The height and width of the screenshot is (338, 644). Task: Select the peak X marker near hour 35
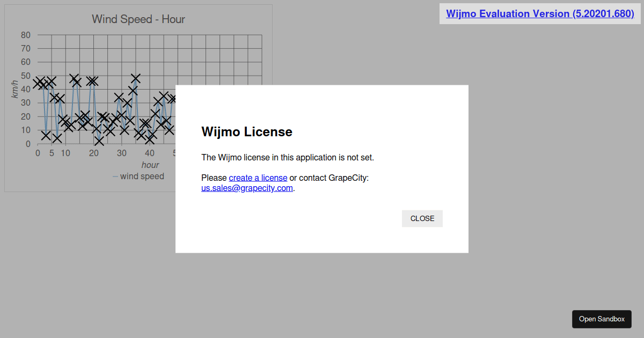point(136,79)
